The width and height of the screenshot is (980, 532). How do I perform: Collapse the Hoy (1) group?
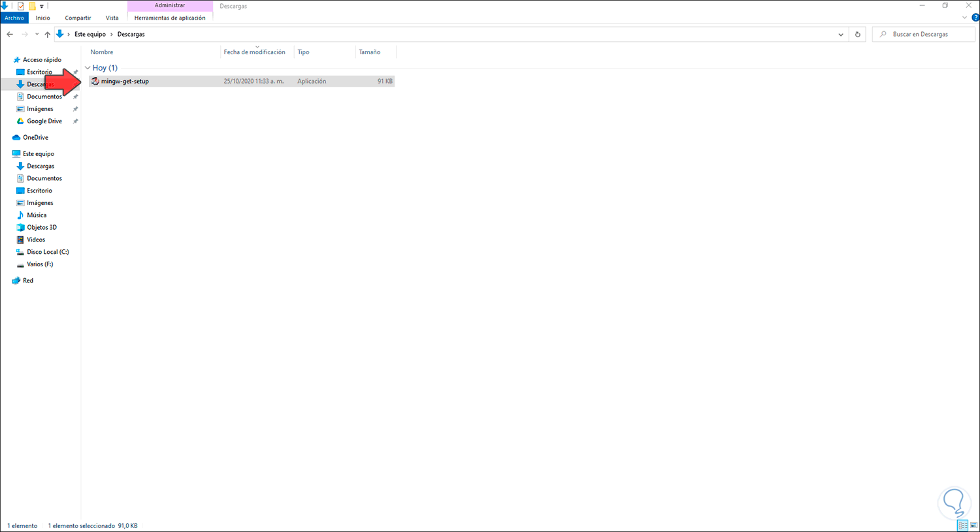click(x=88, y=68)
